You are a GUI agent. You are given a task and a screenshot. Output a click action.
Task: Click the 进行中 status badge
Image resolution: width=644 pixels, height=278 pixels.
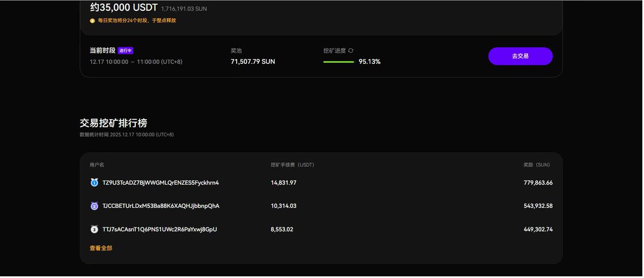pos(125,50)
